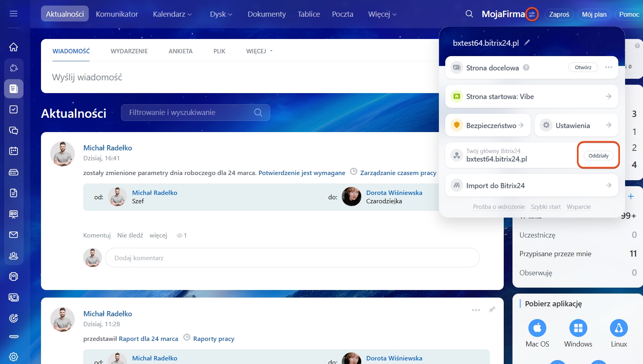The image size is (643, 364).
Task: Click the Otwórz button for Strona docelowa
Action: coord(583,68)
